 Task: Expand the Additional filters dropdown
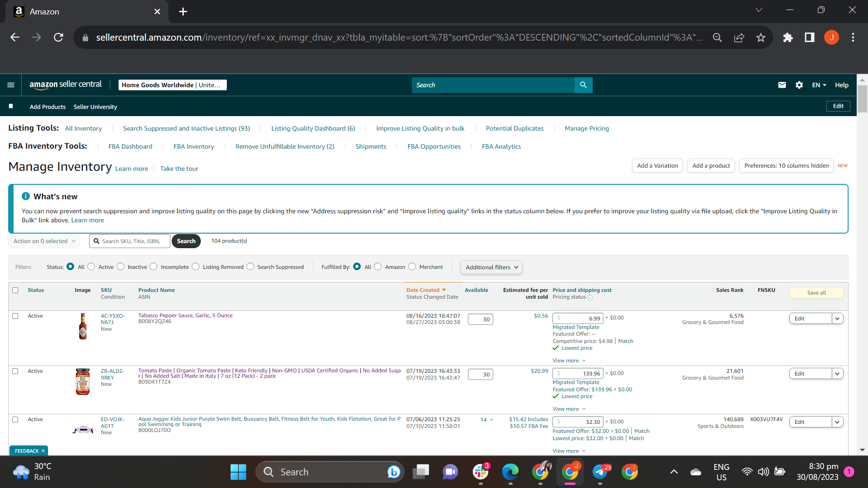pyautogui.click(x=491, y=267)
